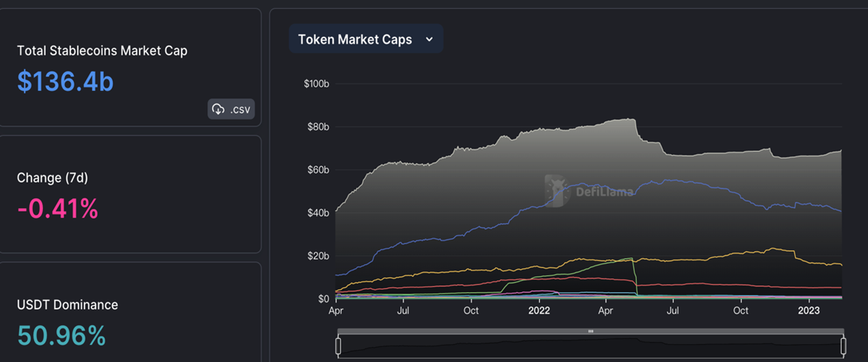This screenshot has width=868, height=362.
Task: Click the Total Stablecoins Market Cap heading
Action: 102,51
